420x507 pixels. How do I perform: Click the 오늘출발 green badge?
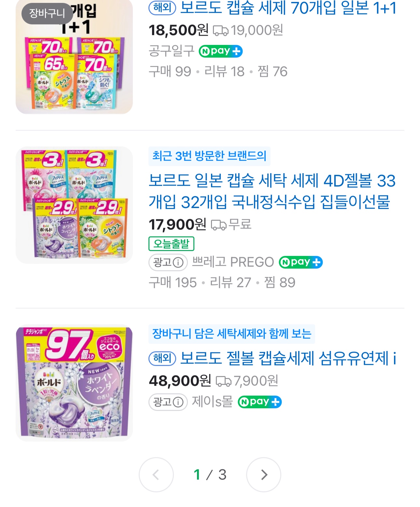[171, 244]
